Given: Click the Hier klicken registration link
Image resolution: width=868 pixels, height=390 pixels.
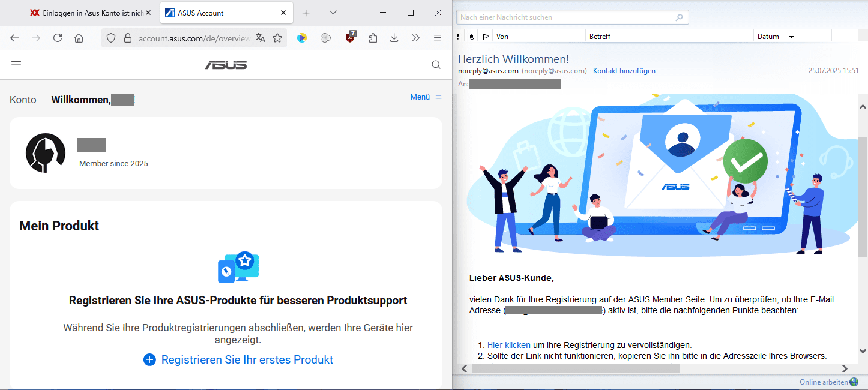Looking at the screenshot, I should point(509,345).
